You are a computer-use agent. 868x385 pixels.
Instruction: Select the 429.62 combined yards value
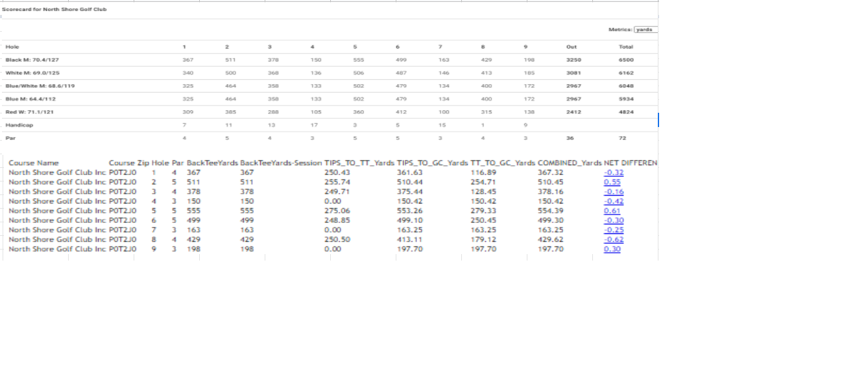(551, 239)
